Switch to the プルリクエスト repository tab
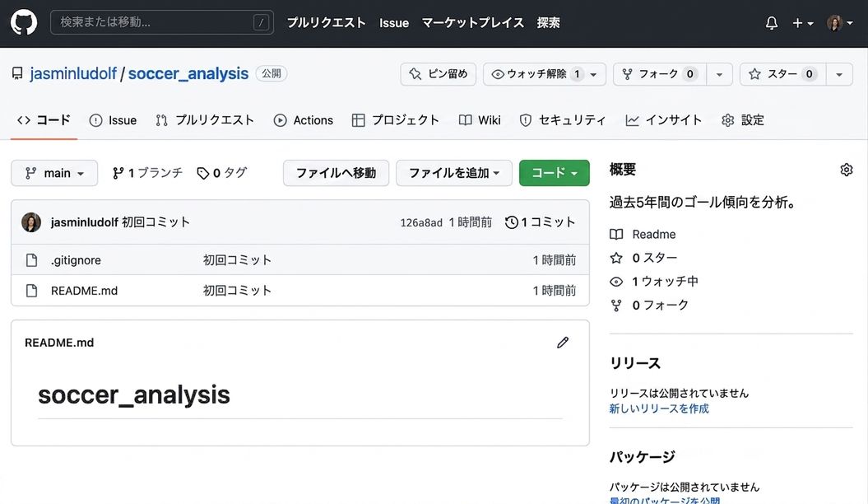The image size is (868, 504). pos(205,120)
